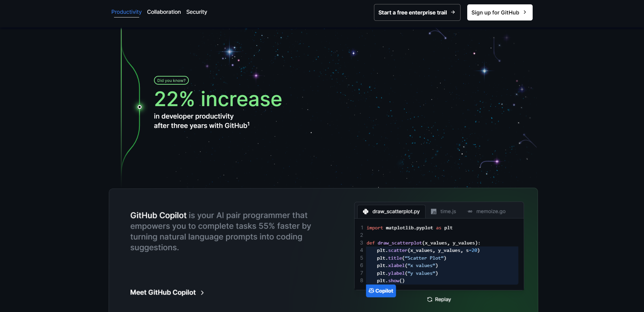Click the plt.scatter code line

coord(428,250)
